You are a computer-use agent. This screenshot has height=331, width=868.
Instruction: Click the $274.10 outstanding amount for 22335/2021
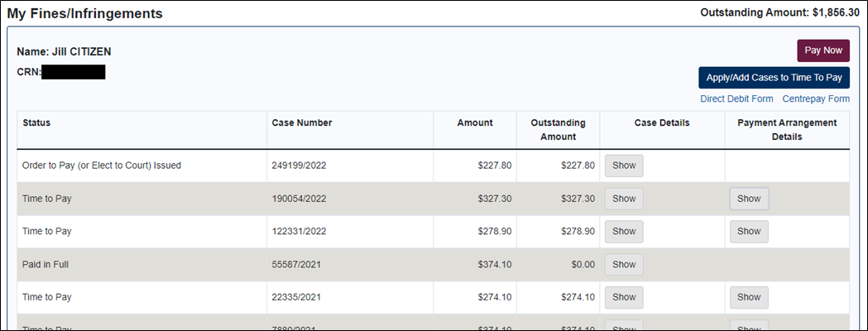point(578,297)
